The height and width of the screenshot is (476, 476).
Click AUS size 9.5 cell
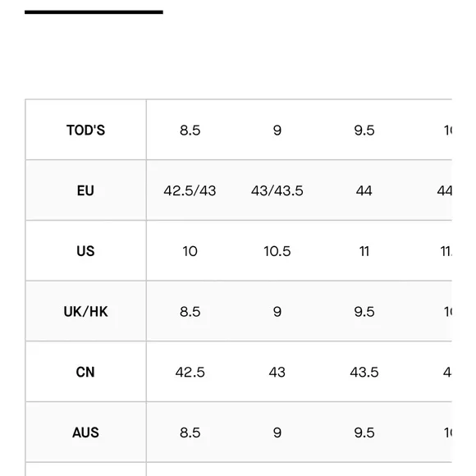click(x=364, y=432)
